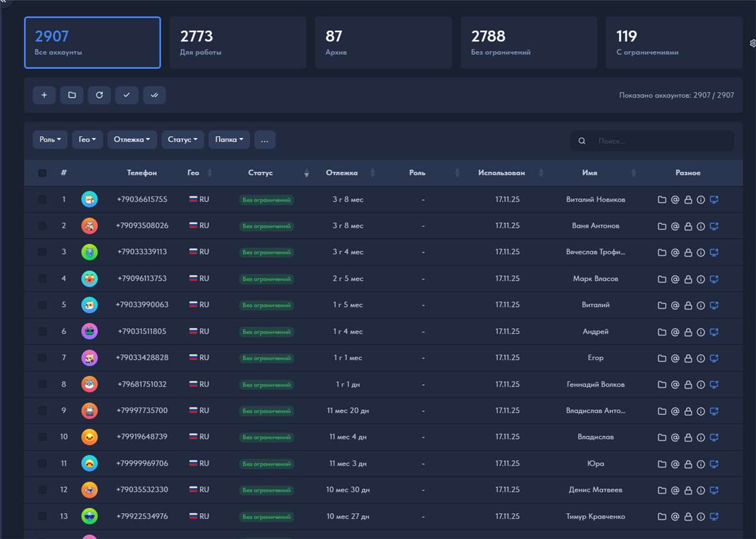Viewport: 756px width, 539px height.
Task: Expand the Роль filter dropdown
Action: [50, 140]
